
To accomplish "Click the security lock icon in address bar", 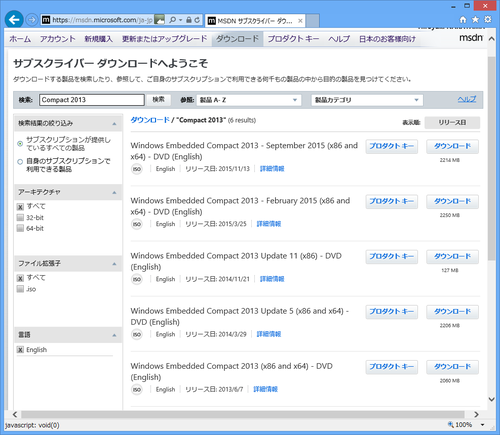I will click(x=189, y=20).
